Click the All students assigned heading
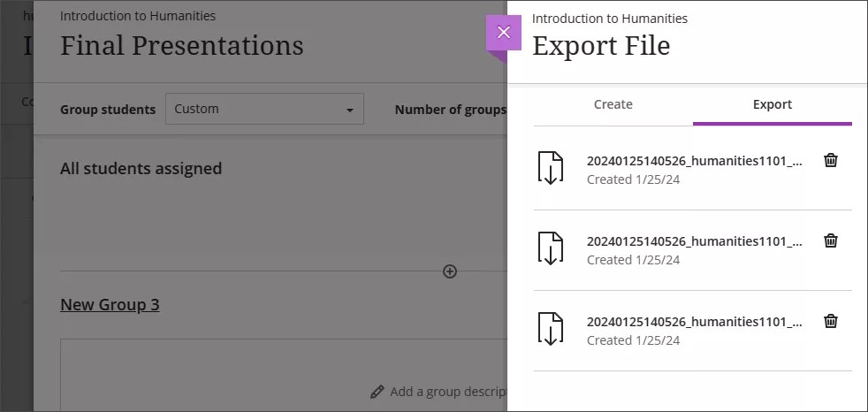 point(141,169)
